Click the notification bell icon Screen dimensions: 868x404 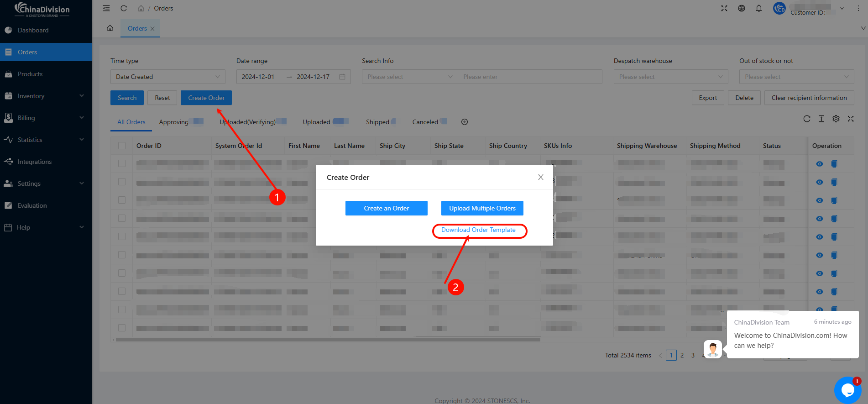(x=759, y=8)
